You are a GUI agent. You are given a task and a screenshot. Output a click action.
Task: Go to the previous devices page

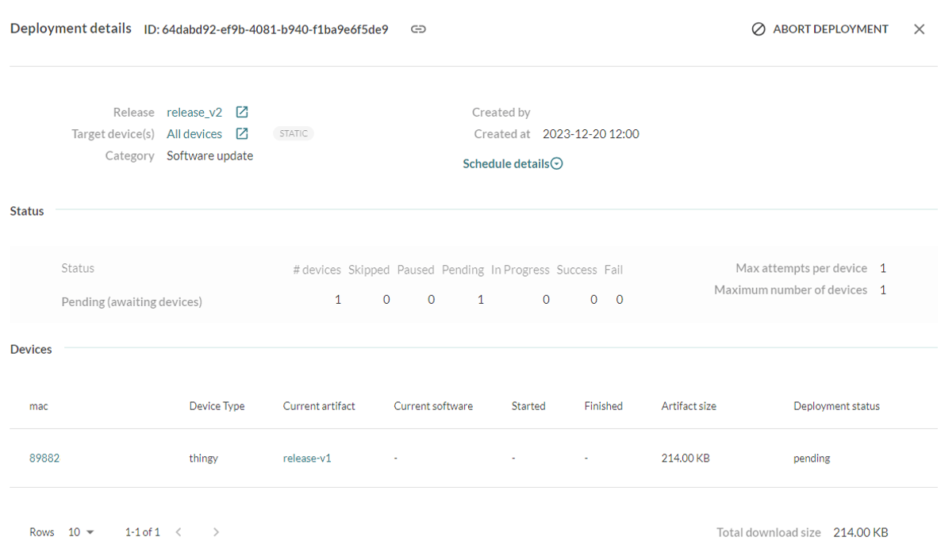pos(179,532)
